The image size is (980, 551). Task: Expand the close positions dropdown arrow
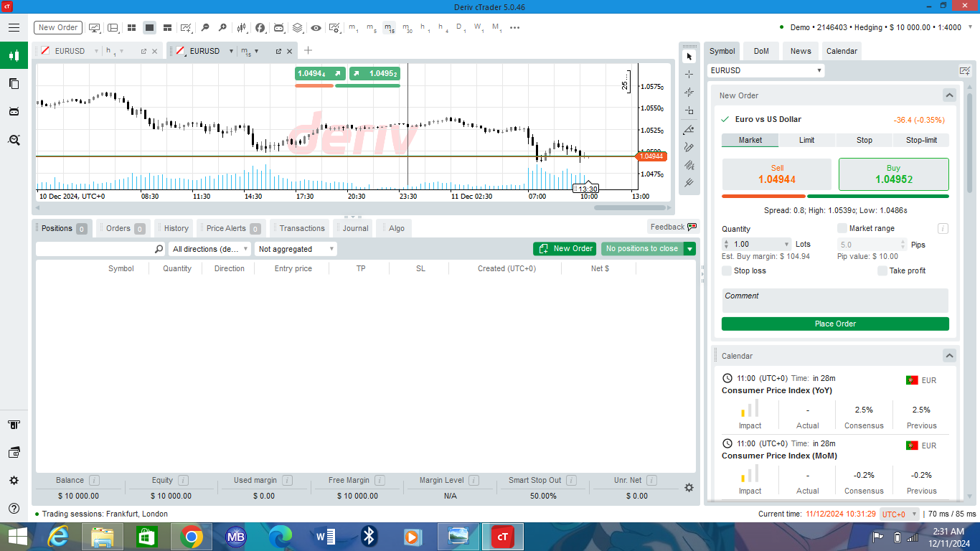point(689,248)
